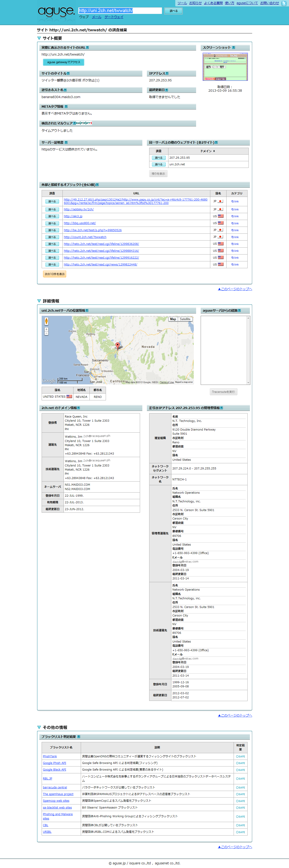This screenshot has width=289, height=868.
Task: Click category link icon for aki3.jp row
Action: click(235, 216)
